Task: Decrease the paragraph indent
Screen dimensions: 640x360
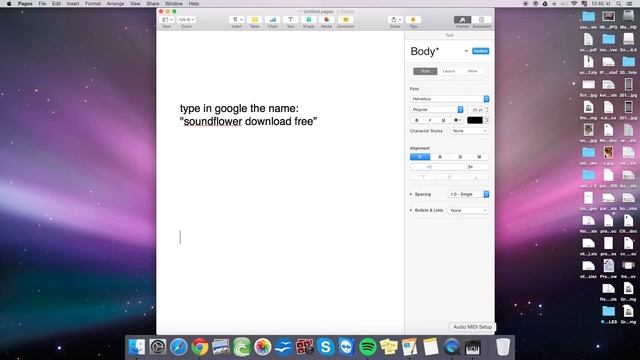Action: [429, 167]
